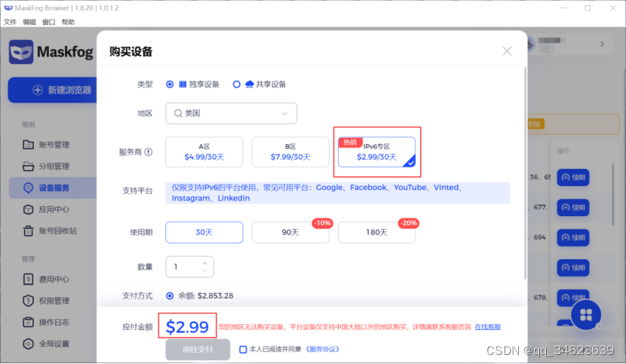Close the 购买设备 dialog
The width and height of the screenshot is (626, 364).
[x=507, y=51]
